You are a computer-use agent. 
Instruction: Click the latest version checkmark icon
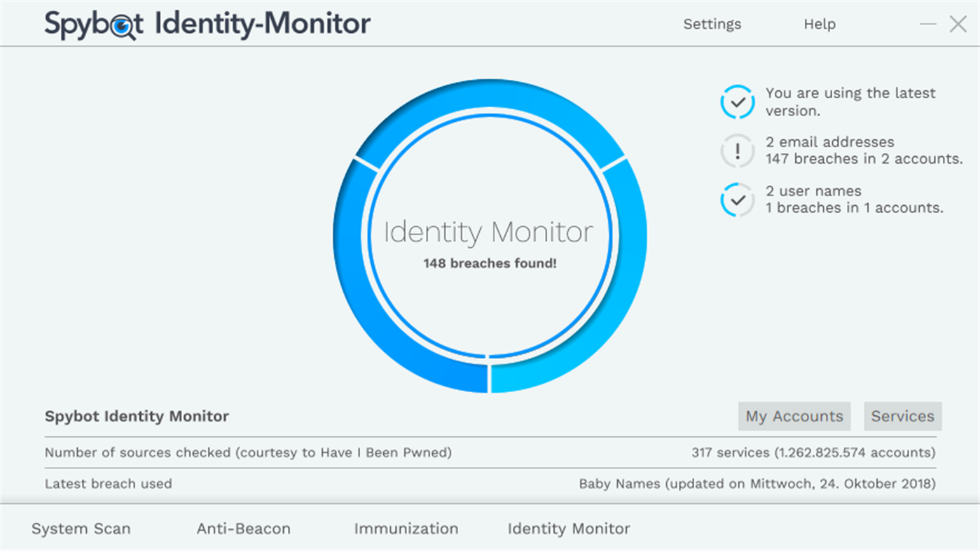pyautogui.click(x=737, y=102)
